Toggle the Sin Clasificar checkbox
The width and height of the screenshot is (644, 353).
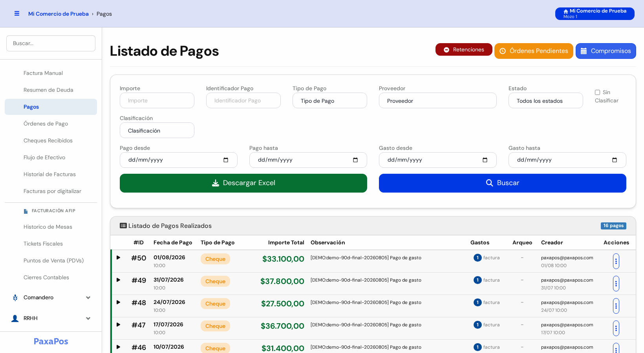597,93
